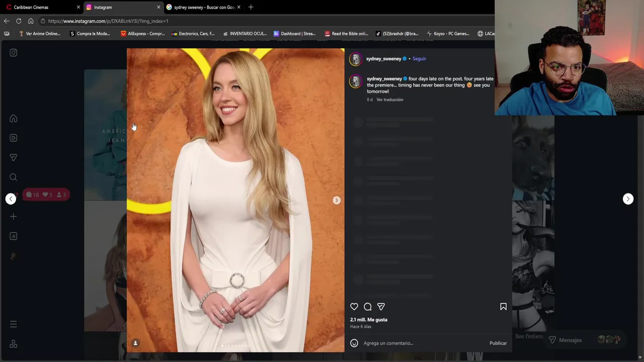
Task: Share the post with paper-plane icon
Action: coord(381,307)
